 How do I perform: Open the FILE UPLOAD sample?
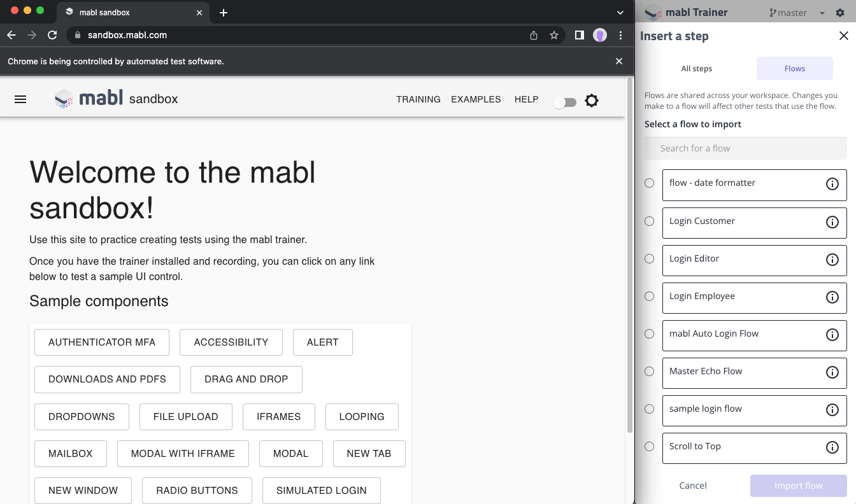point(186,417)
